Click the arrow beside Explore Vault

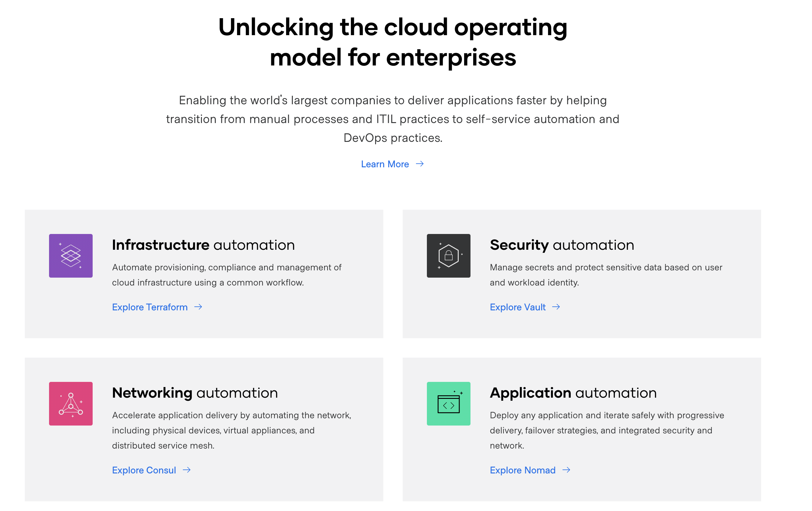556,306
